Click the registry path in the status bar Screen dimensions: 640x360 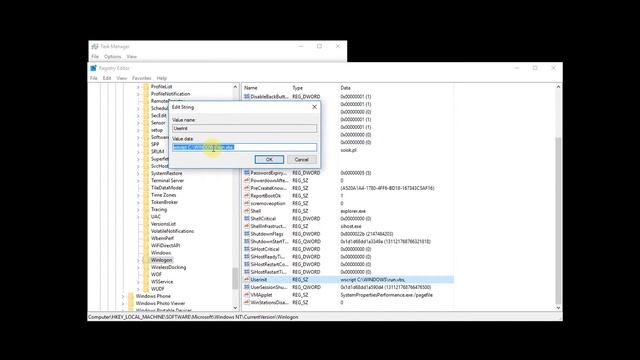(x=193, y=317)
